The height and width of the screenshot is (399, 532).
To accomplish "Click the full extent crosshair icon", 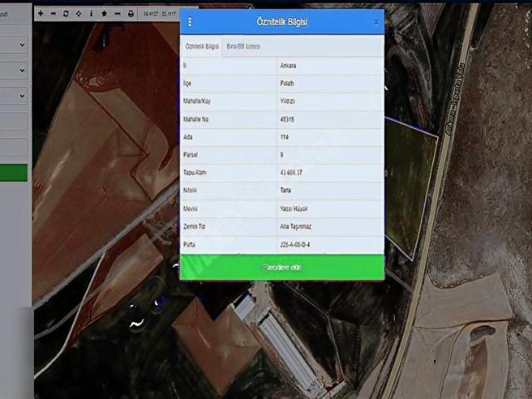I will pyautogui.click(x=78, y=13).
